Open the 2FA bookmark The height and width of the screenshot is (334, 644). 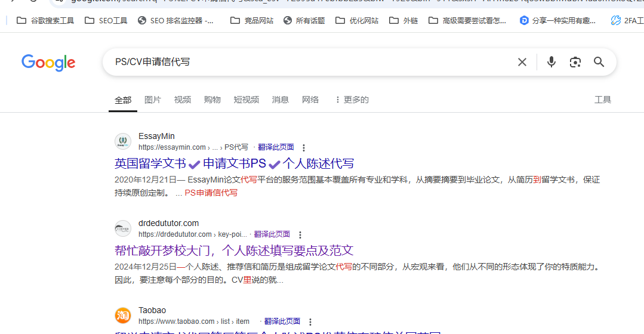click(627, 20)
